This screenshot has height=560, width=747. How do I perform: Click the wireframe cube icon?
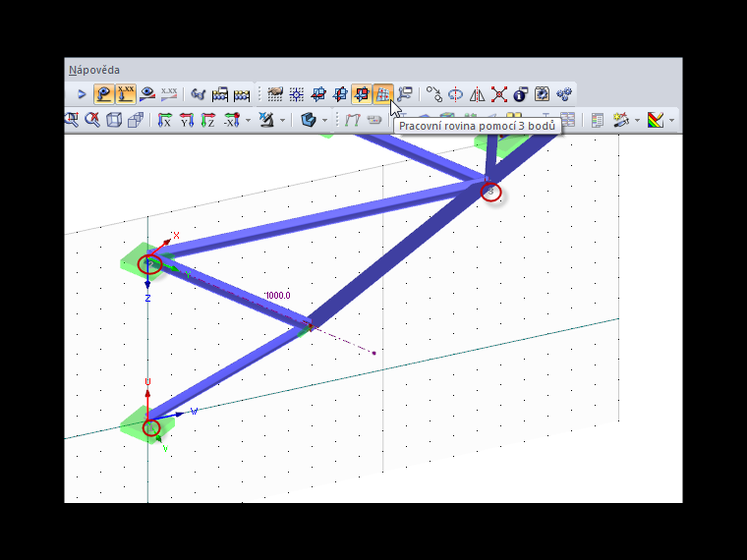114,120
